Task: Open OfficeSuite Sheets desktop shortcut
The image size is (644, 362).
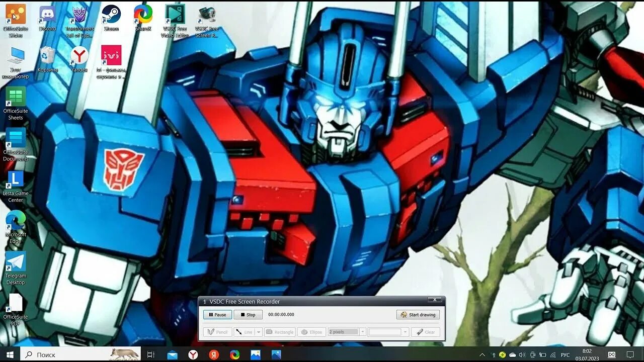Action: pos(16,104)
